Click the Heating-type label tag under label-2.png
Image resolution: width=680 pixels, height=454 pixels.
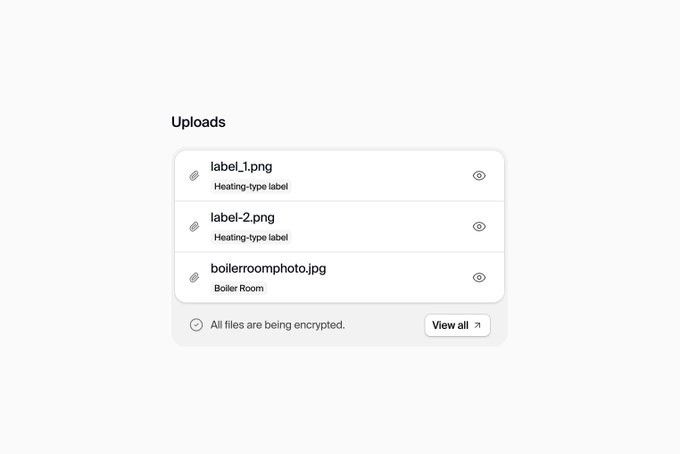251,238
